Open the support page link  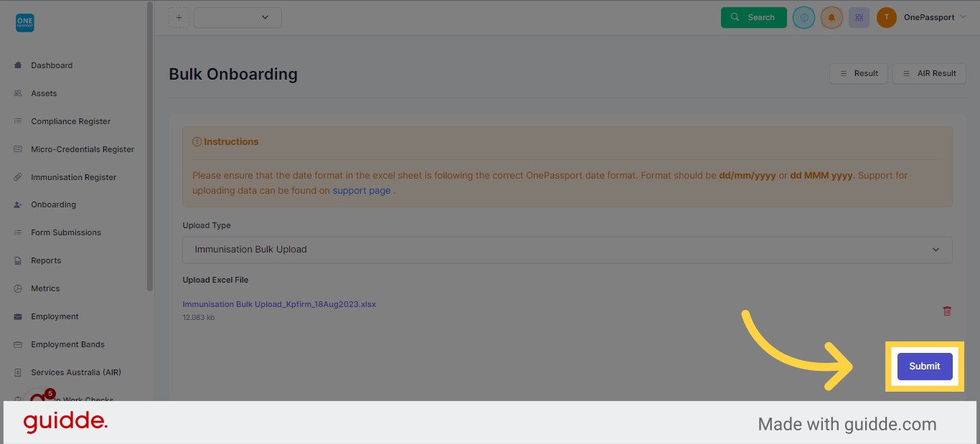[362, 191]
